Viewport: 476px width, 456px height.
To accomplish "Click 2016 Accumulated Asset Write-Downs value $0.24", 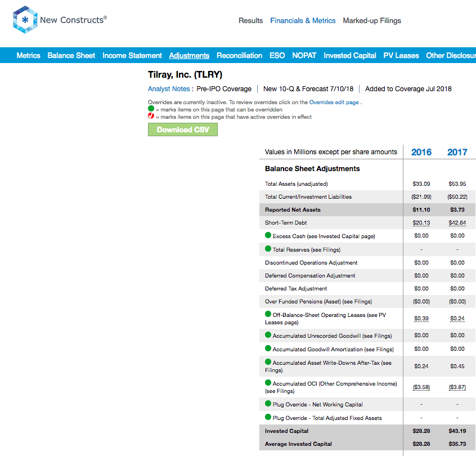I will [421, 366].
